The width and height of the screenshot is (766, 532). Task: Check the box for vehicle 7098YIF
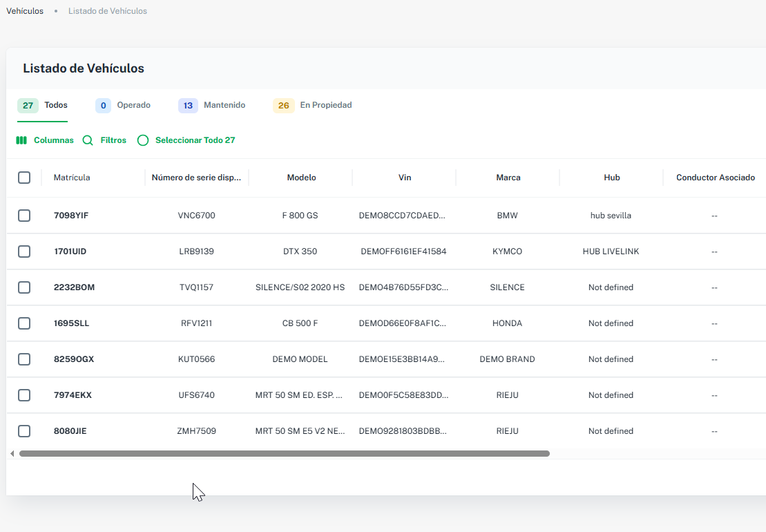pyautogui.click(x=24, y=216)
